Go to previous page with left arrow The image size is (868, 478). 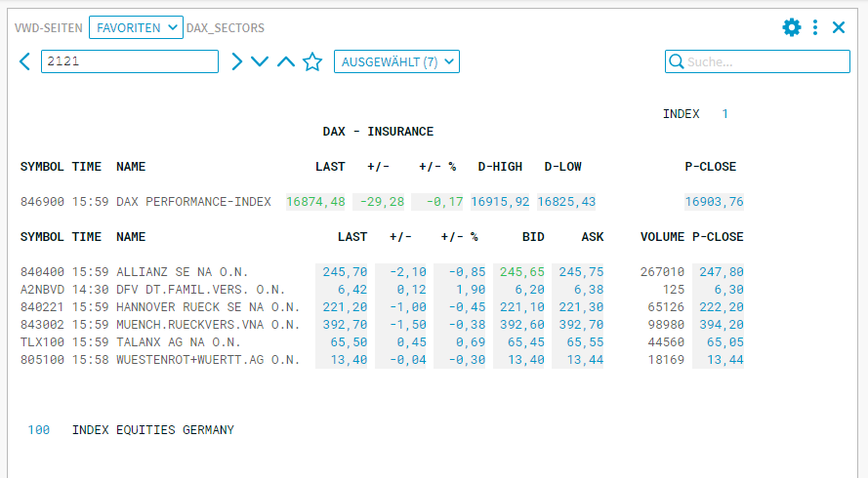25,62
